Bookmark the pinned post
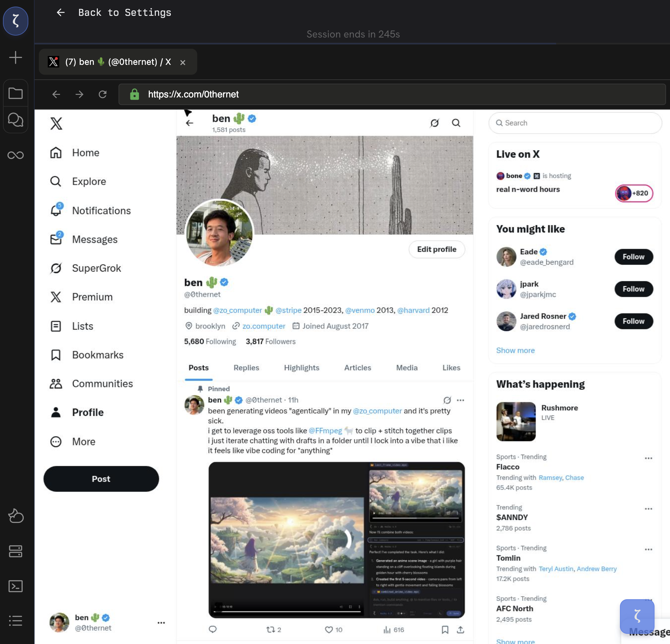The image size is (670, 644). pyautogui.click(x=445, y=629)
